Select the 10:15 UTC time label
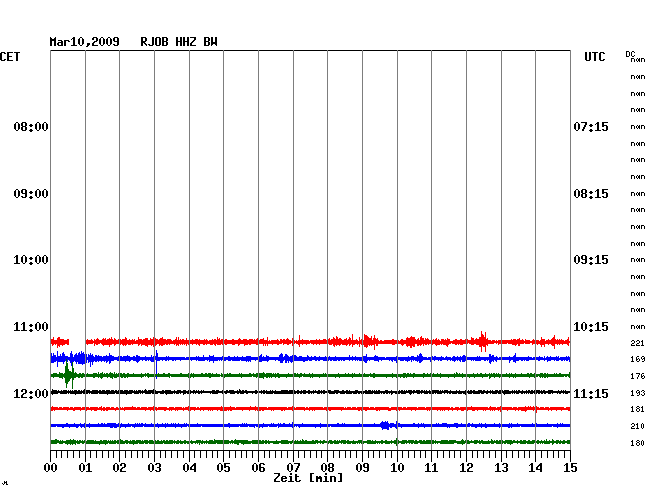The height and width of the screenshot is (494, 650). [x=591, y=327]
